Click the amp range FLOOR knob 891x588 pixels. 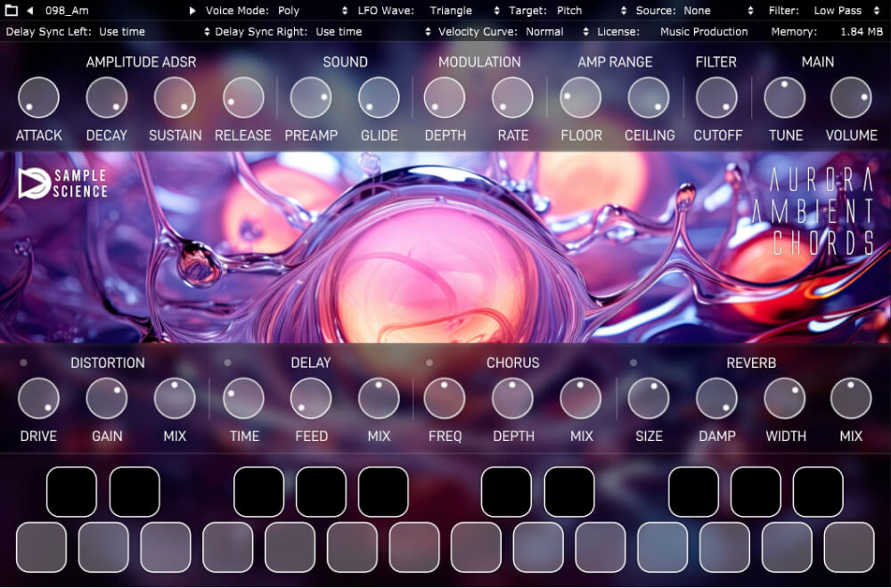(580, 98)
